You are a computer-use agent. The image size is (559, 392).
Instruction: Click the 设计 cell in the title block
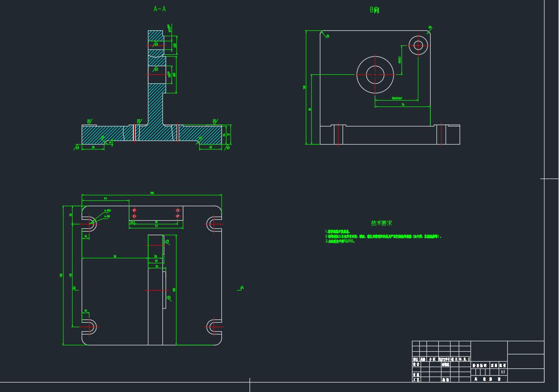pyautogui.click(x=416, y=364)
